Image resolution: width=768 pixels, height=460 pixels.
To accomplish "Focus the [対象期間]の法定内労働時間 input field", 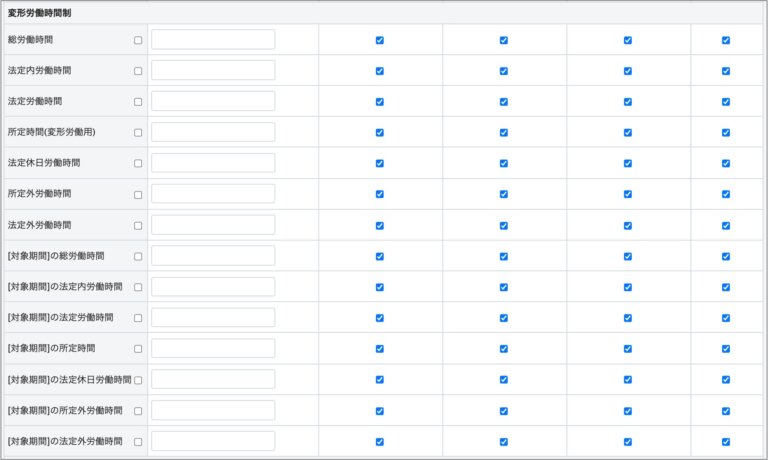I will tap(213, 287).
